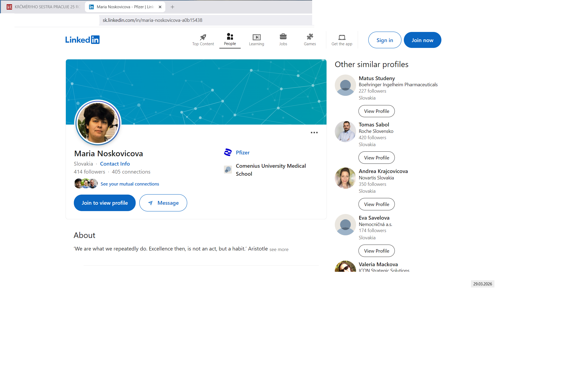Go to Jobs briefcase icon
The height and width of the screenshot is (370, 588).
[283, 36]
